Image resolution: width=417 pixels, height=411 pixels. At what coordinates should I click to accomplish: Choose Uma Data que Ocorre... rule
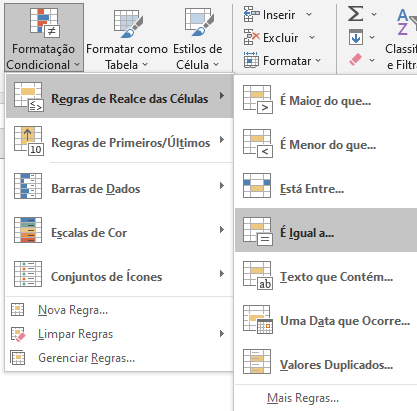(326, 319)
